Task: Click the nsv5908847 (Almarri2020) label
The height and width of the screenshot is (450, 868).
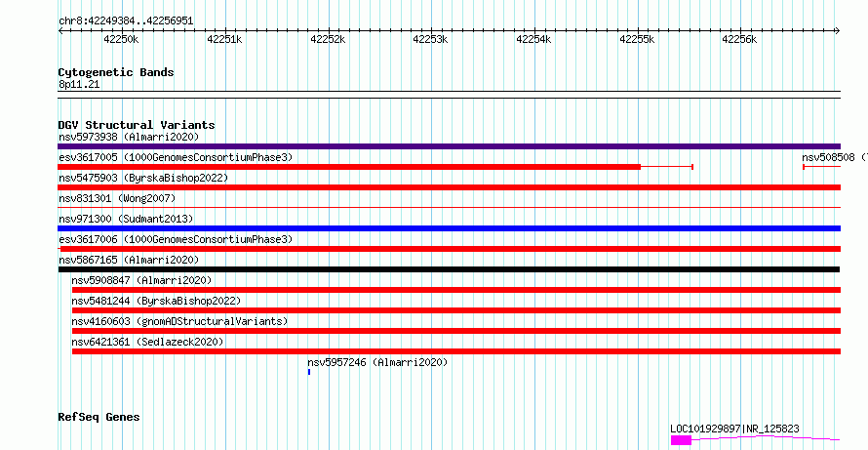Action: pos(141,280)
